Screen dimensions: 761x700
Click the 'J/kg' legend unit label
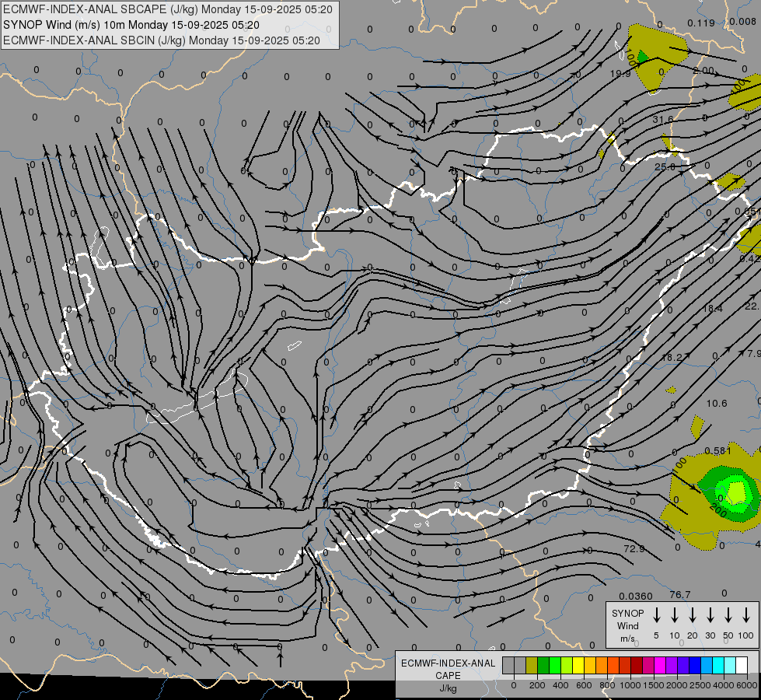pos(448,688)
